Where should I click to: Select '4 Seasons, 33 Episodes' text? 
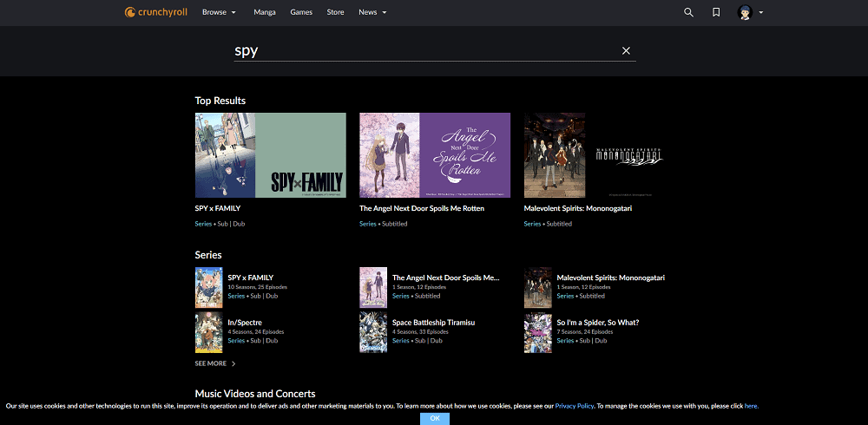pos(420,332)
